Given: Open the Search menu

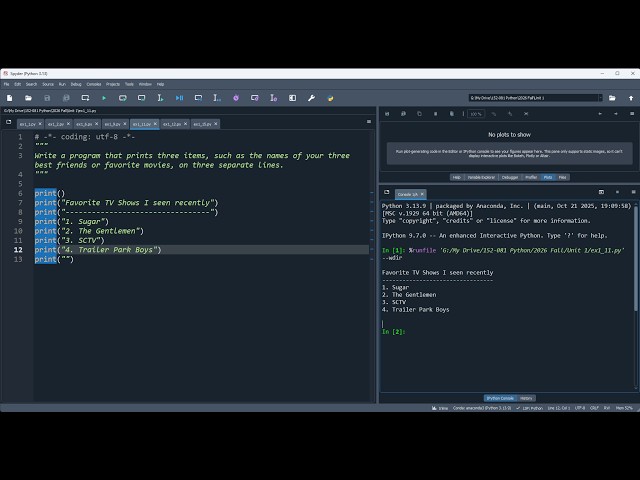Looking at the screenshot, I should click(x=31, y=84).
